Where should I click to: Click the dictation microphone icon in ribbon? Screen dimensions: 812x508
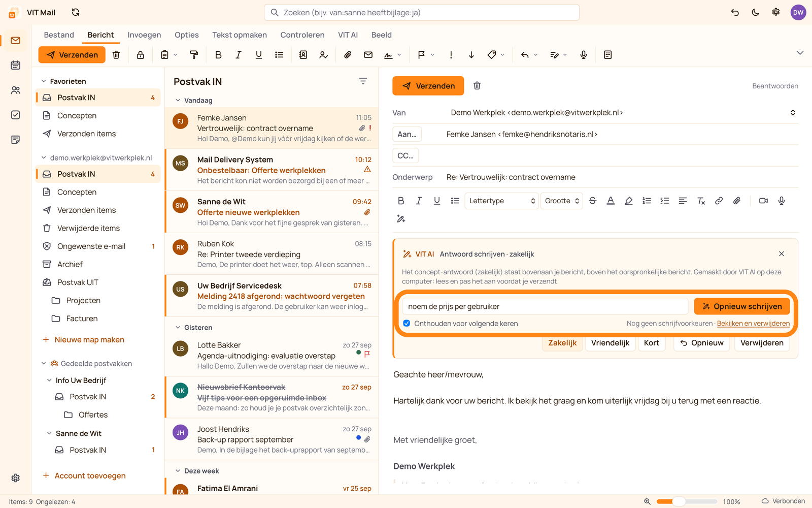point(584,55)
